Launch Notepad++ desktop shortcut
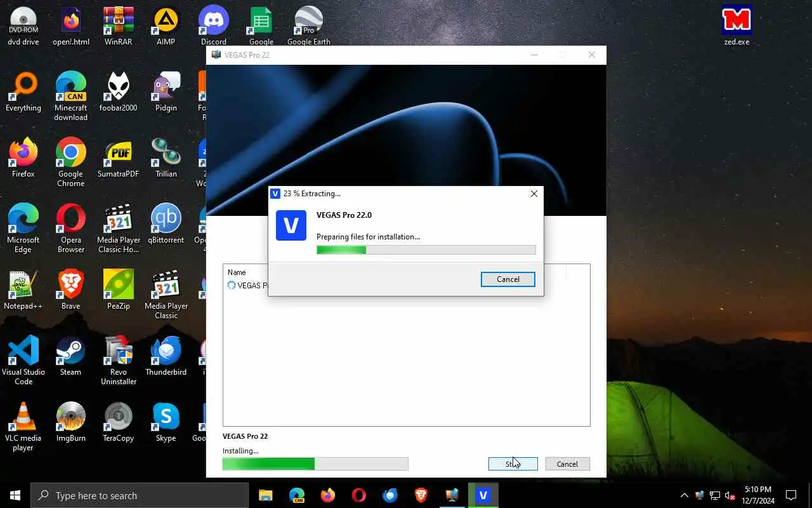The width and height of the screenshot is (812, 508). coord(23,291)
